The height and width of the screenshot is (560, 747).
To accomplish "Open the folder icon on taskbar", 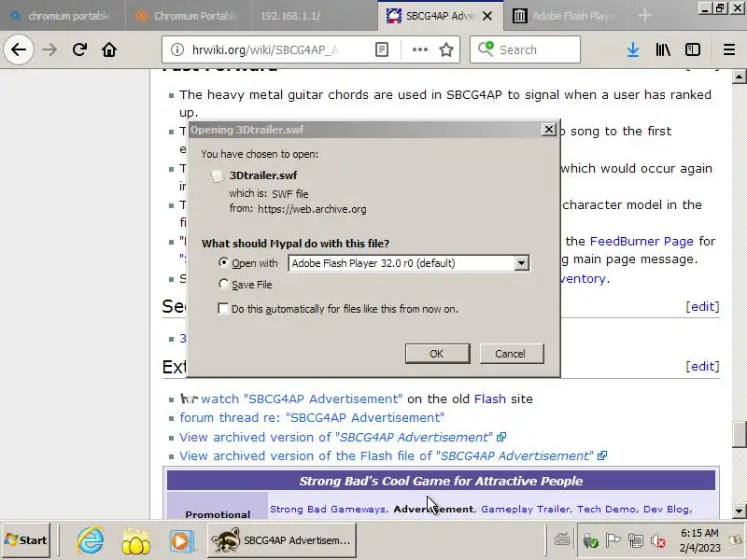I will click(135, 541).
